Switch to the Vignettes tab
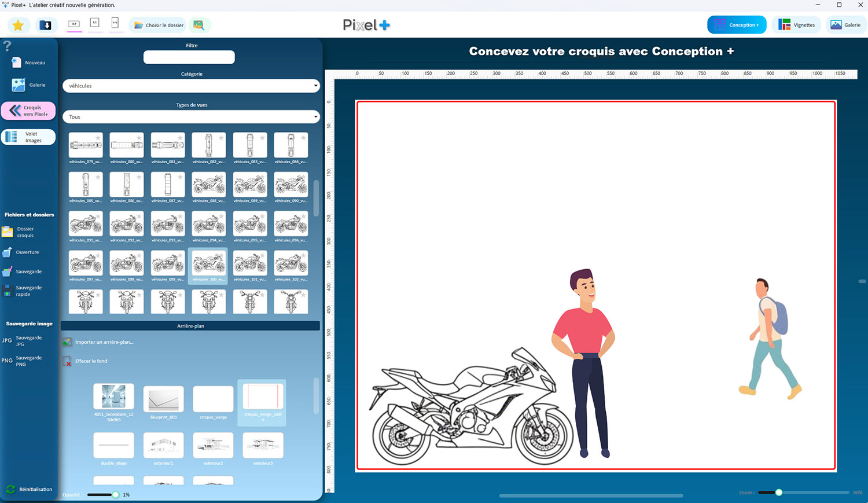Screen dimensions: 868x503 pos(796,25)
